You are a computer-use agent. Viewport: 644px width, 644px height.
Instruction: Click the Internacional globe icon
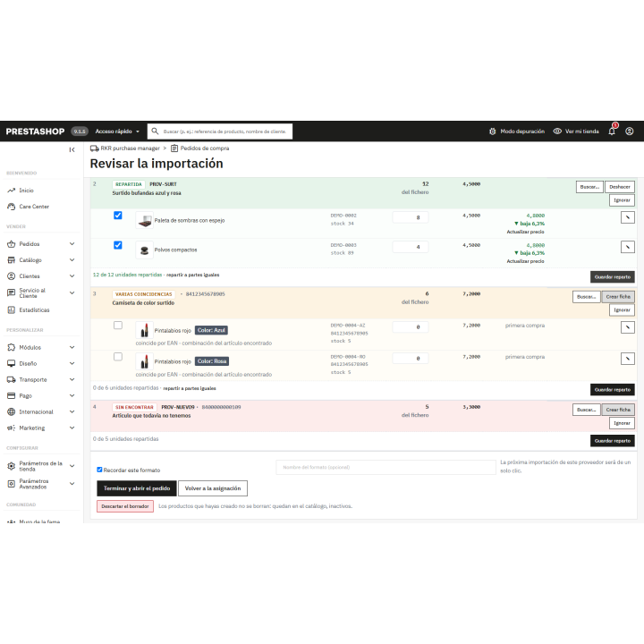(11, 411)
